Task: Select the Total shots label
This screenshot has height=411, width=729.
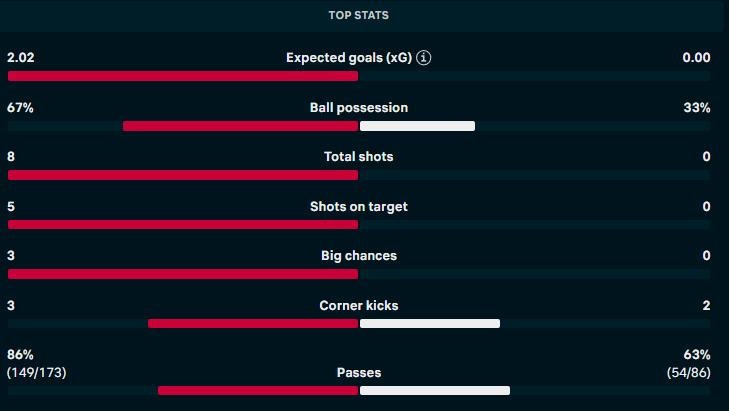Action: click(359, 157)
